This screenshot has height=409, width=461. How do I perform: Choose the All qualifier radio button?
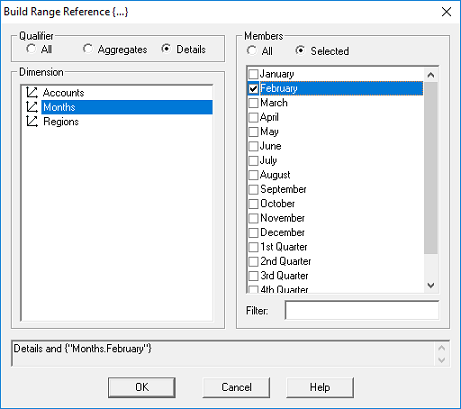pyautogui.click(x=31, y=49)
